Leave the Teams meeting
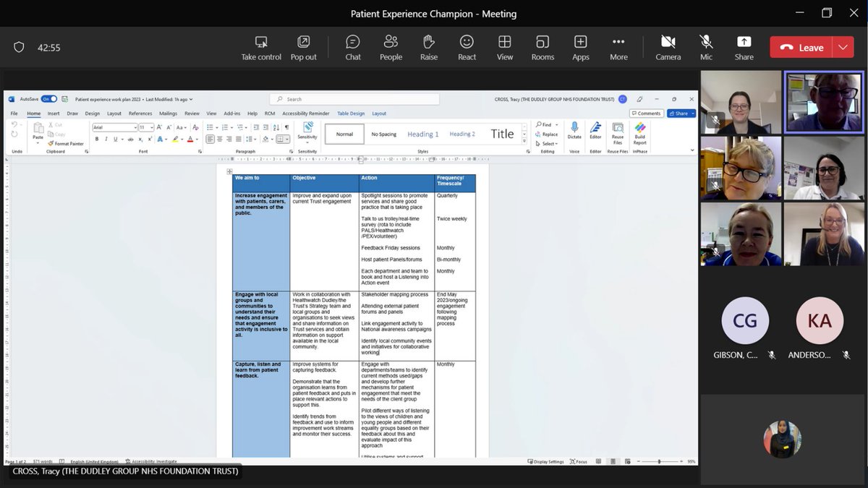Image resolution: width=868 pixels, height=488 pixels. click(802, 47)
